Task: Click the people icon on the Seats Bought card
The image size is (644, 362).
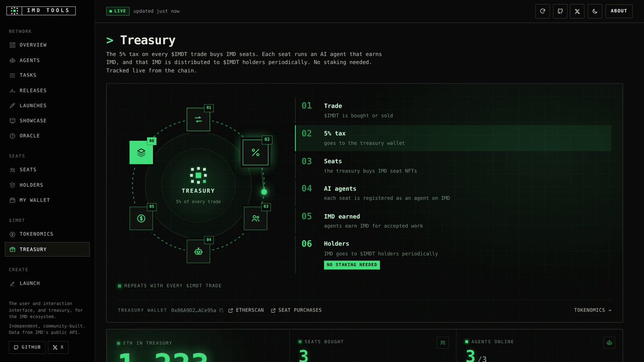Action: tap(443, 343)
